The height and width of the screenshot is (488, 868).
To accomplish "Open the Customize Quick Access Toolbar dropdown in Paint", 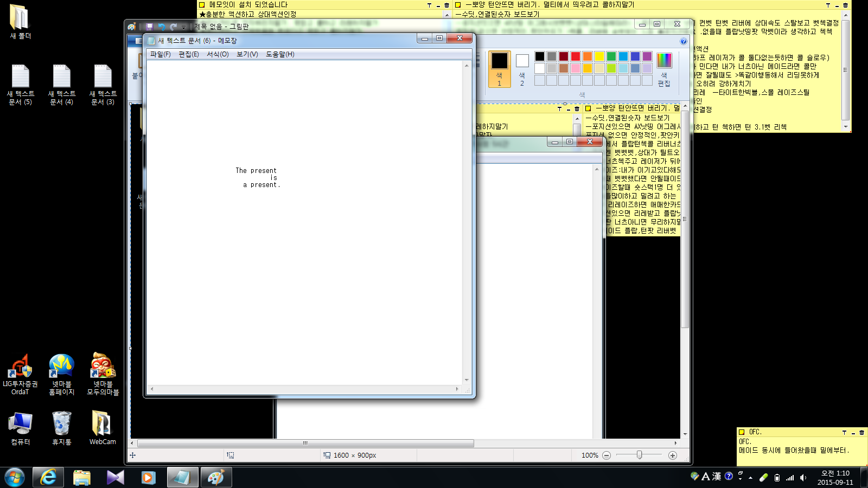I will (x=183, y=27).
